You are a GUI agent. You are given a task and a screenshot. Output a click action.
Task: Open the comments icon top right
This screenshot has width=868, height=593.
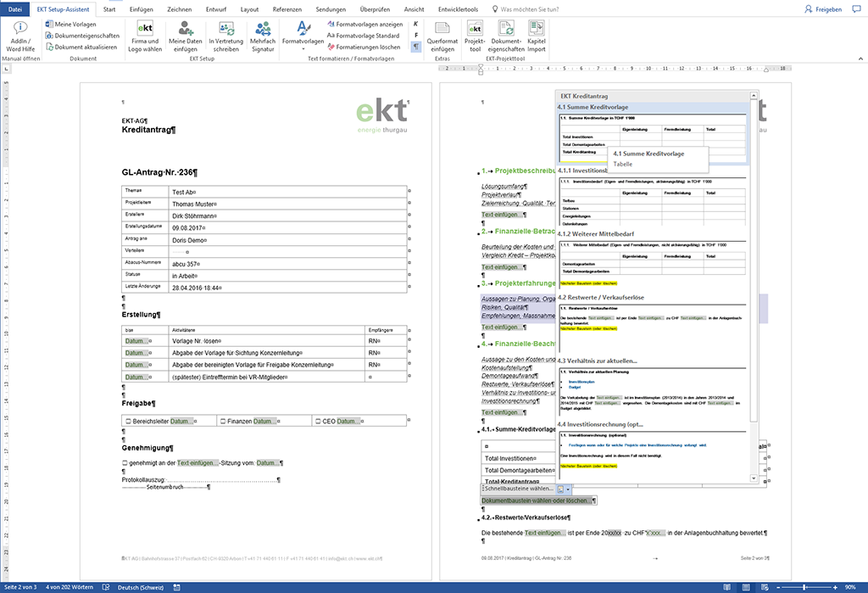pos(856,9)
